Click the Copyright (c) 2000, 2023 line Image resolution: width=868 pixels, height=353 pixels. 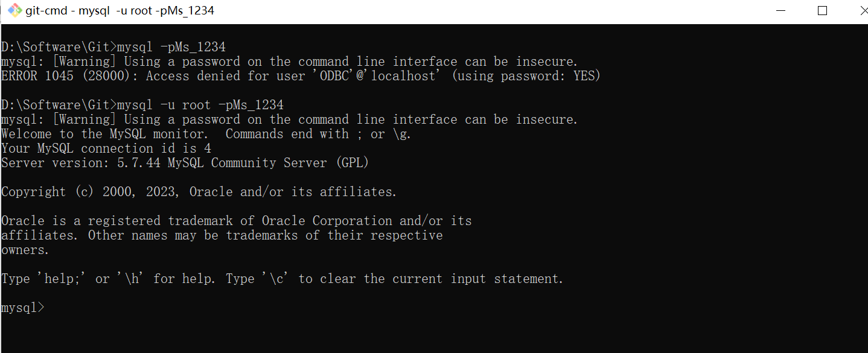pyautogui.click(x=199, y=192)
